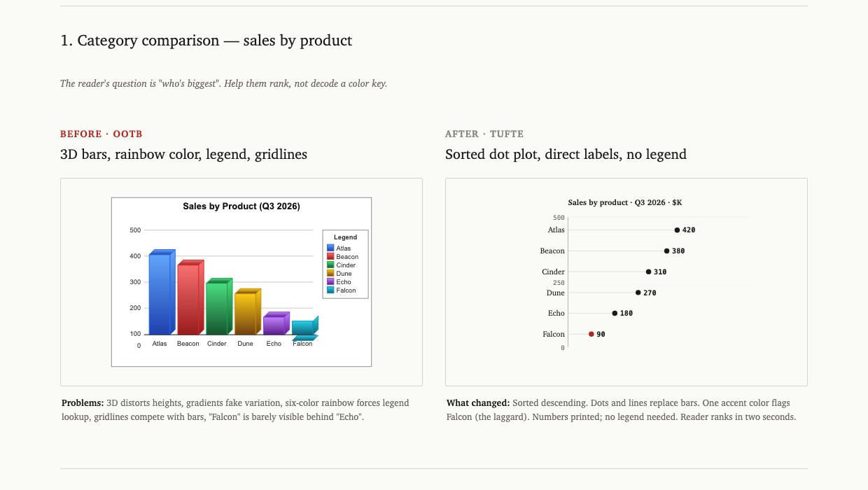The height and width of the screenshot is (490, 868).
Task: Click the "90" value label in the dot plot
Action: pyautogui.click(x=601, y=335)
